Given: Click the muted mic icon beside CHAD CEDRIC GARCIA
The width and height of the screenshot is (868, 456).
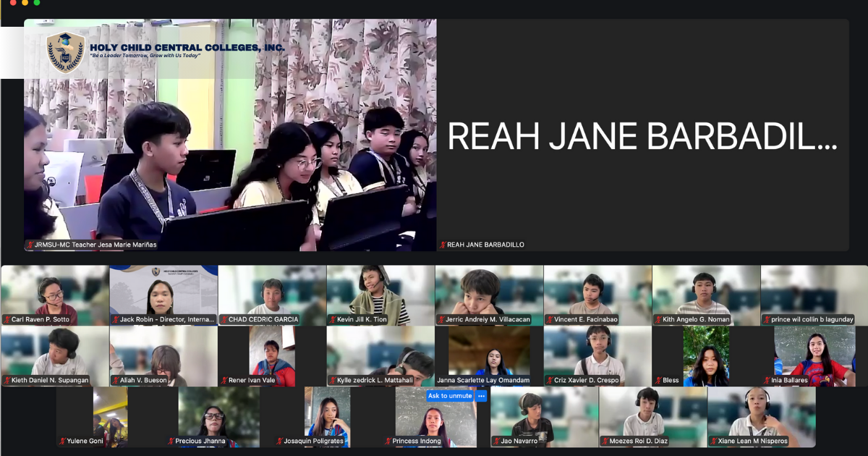Looking at the screenshot, I should 224,319.
